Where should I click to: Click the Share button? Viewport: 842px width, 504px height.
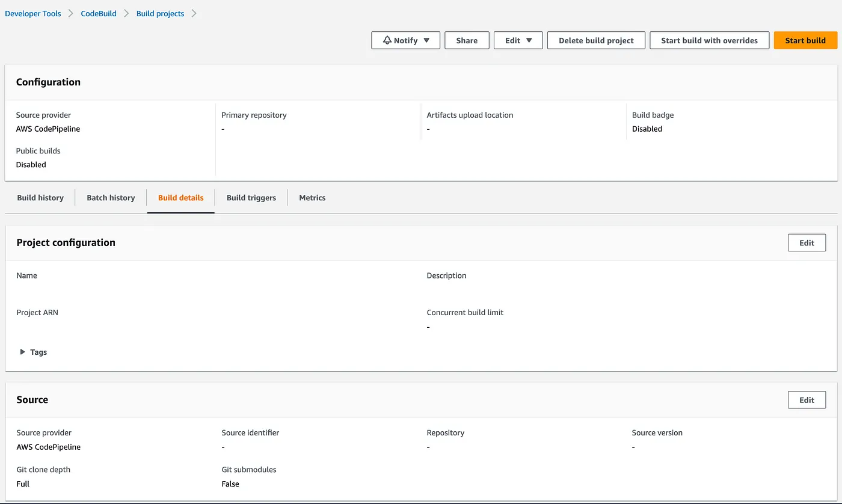[467, 40]
